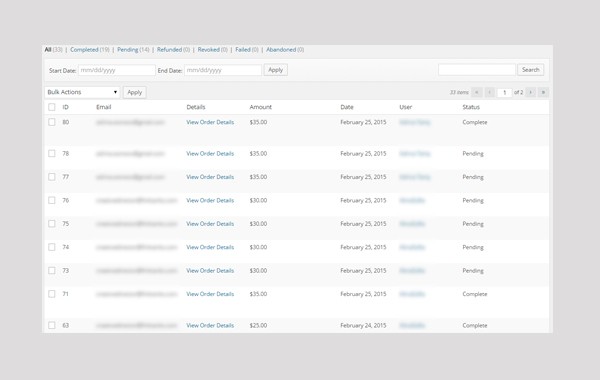Viewport: 600px width, 380px height.
Task: Filter by Refunded payments
Action: tap(169, 50)
